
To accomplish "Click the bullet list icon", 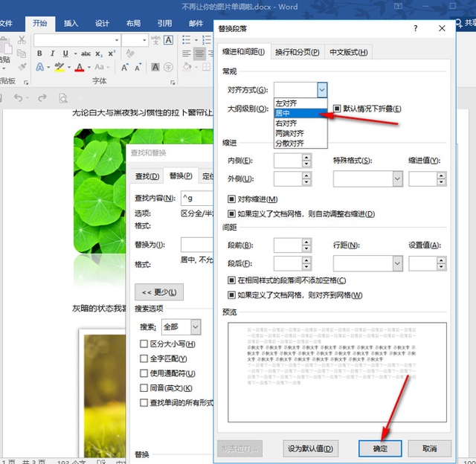I will (x=186, y=39).
